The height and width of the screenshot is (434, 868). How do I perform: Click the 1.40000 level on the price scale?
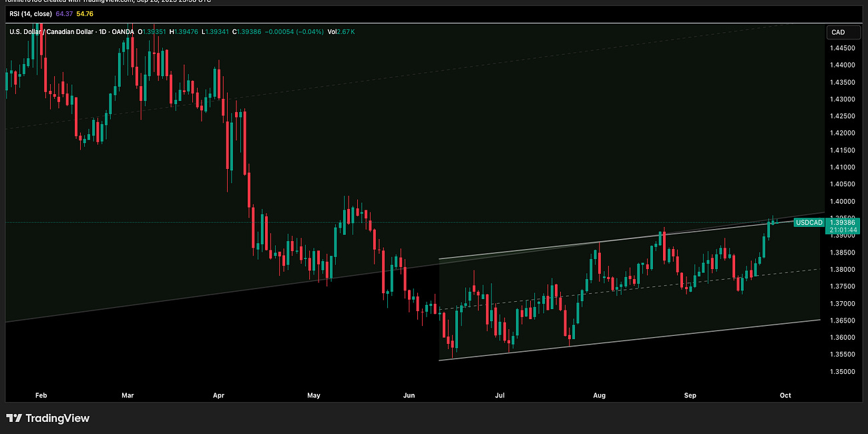point(842,201)
